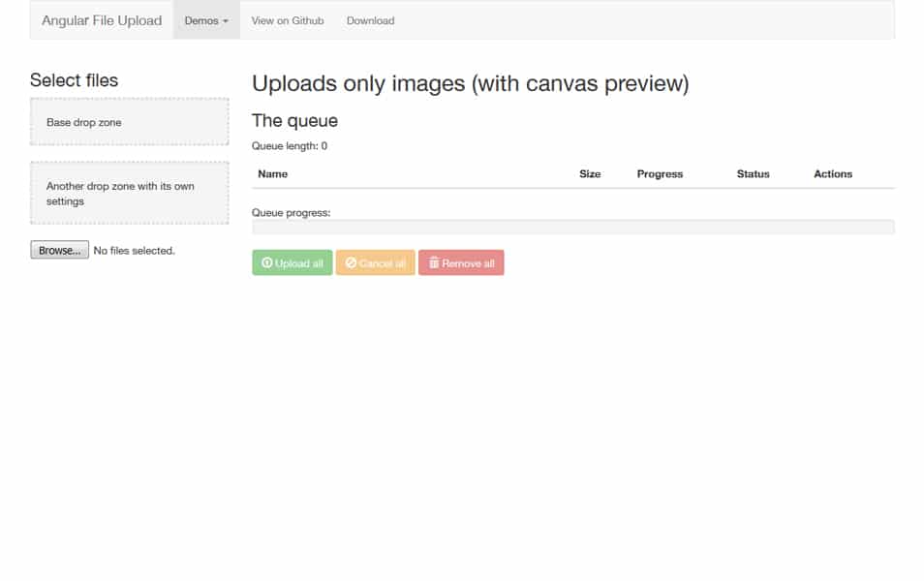Click the Progress column header
The height and width of the screenshot is (581, 924).
[x=660, y=173]
